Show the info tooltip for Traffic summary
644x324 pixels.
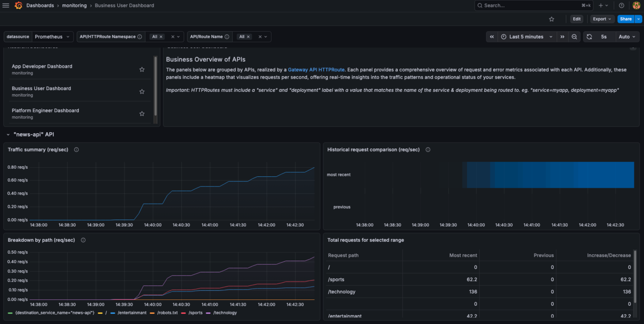(76, 150)
